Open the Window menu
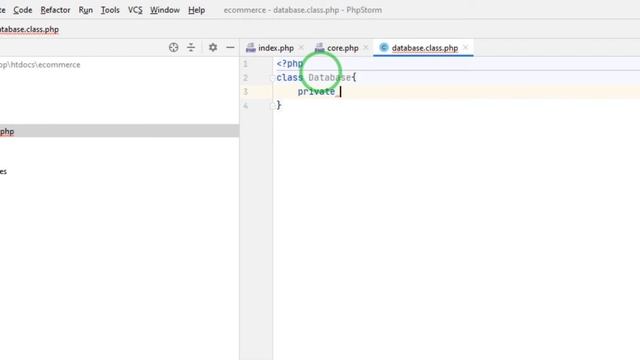 coord(165,10)
